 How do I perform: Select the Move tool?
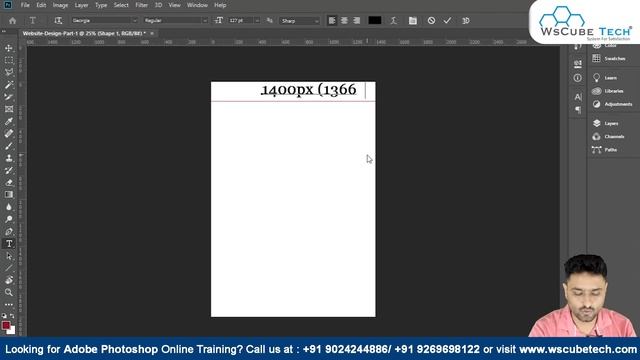9,48
